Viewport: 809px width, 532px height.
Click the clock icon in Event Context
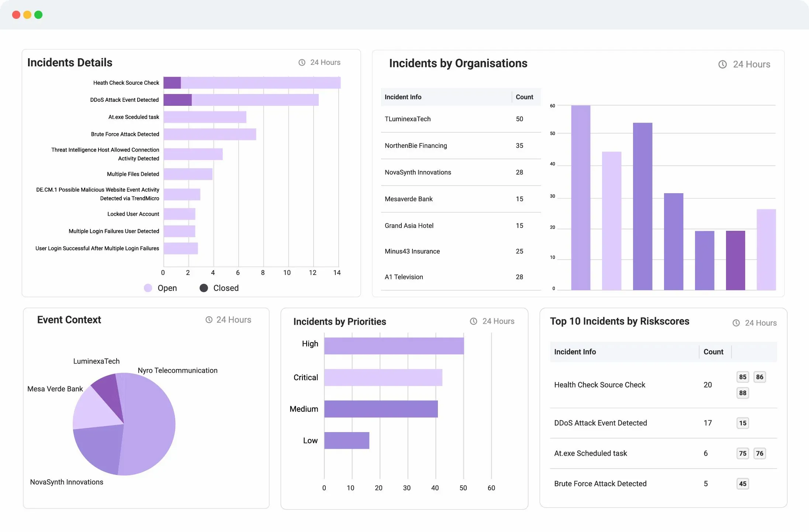(x=209, y=320)
